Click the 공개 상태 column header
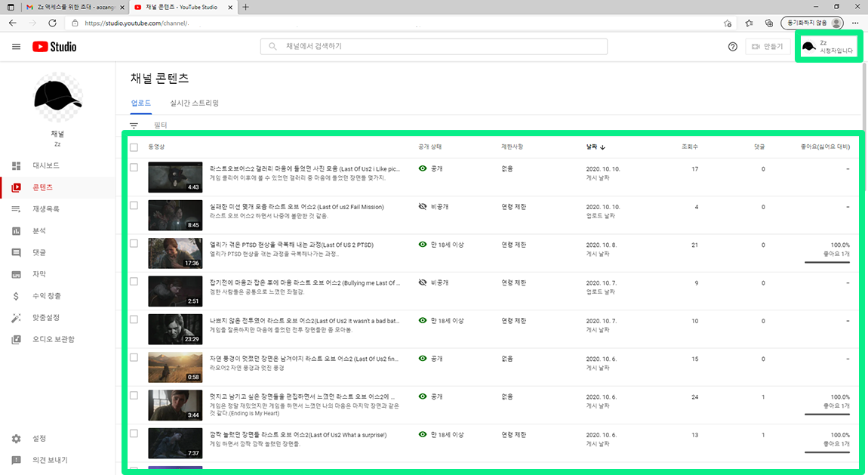868x475 pixels. coord(430,147)
